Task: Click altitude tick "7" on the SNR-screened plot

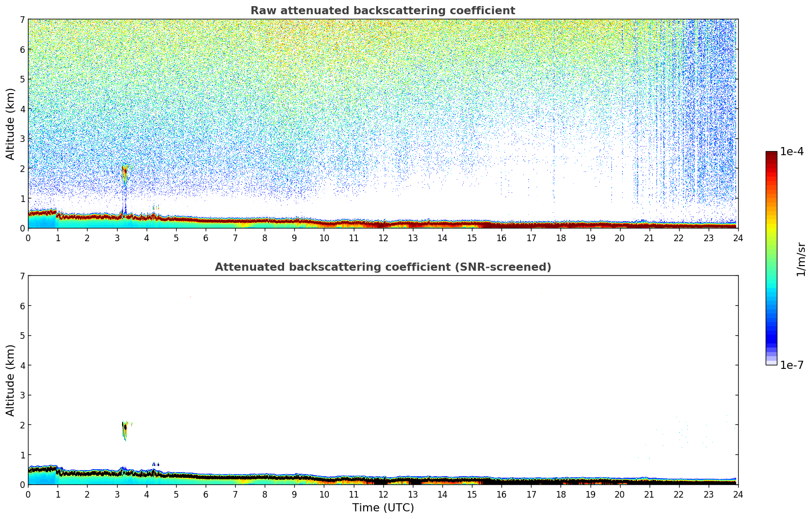Action: [22, 276]
